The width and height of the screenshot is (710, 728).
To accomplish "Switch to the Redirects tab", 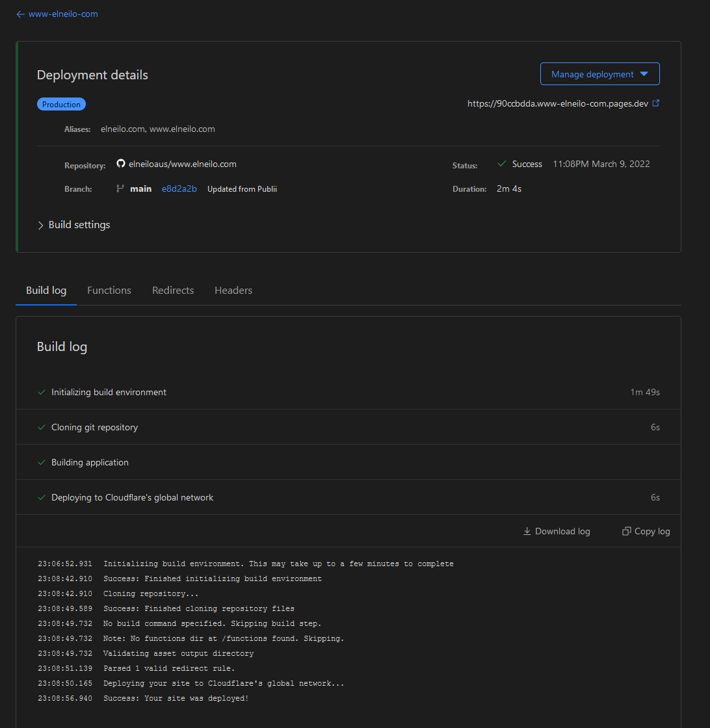I will pyautogui.click(x=173, y=291).
